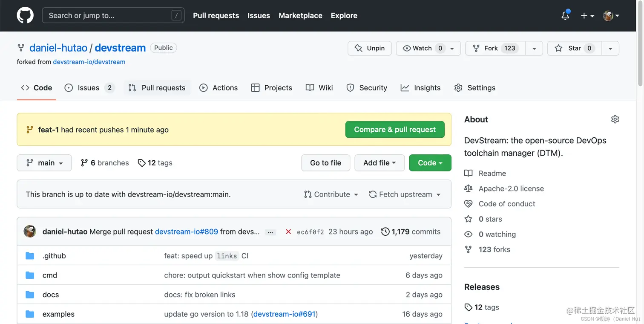Screen dimensions: 644x324
Task: Click inside the Search or jump to field
Action: coord(113,15)
